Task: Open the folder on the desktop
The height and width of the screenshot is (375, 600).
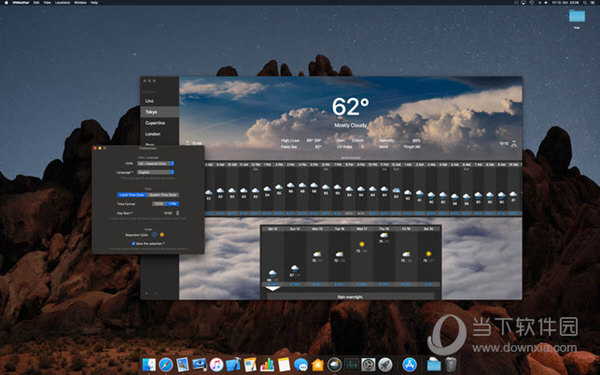Action: point(577,16)
